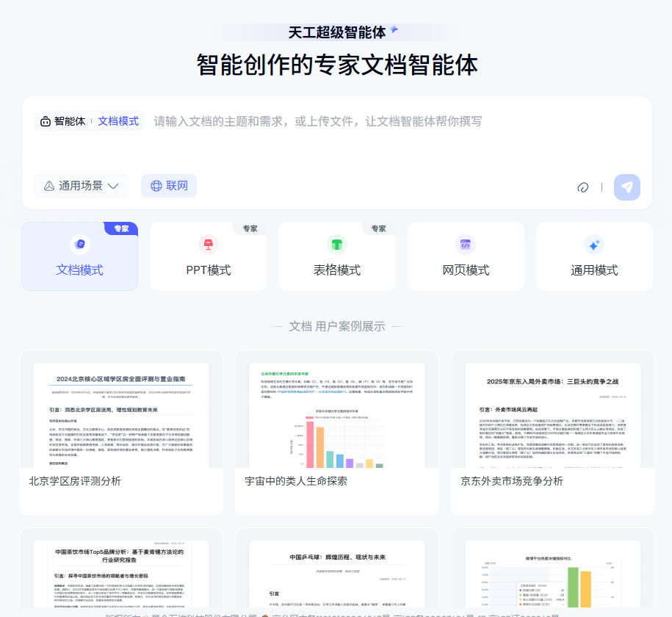Click the 文档 用户案例展示 heading

[x=337, y=326]
